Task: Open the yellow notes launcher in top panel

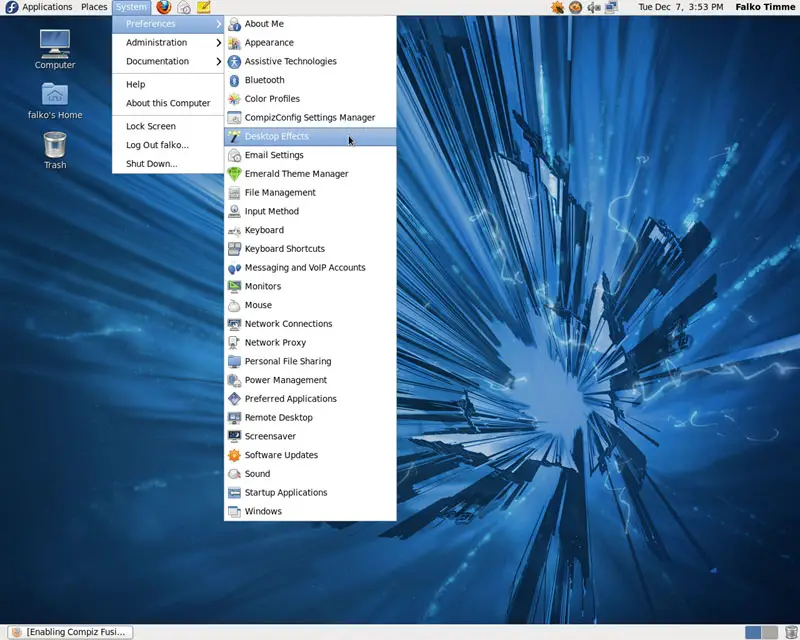Action: 204,7
